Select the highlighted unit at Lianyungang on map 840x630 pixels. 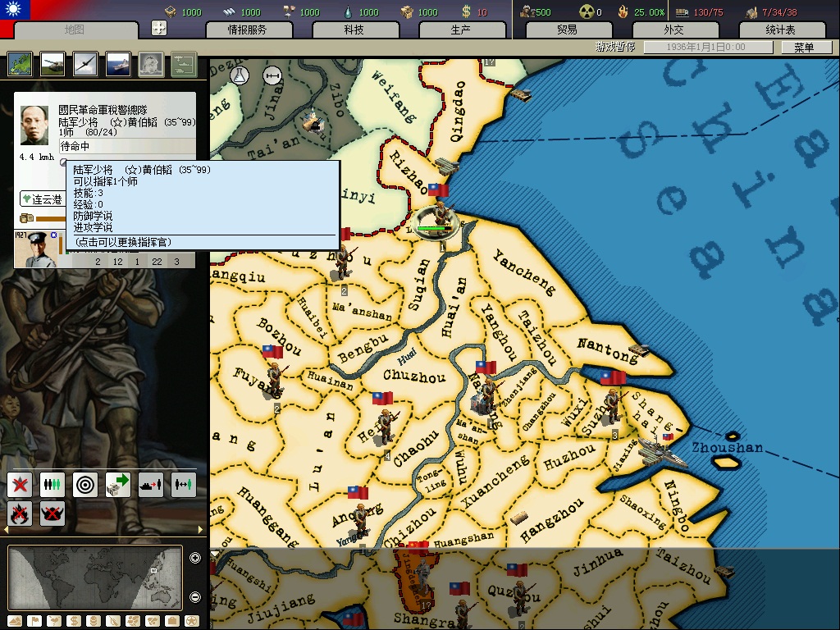tap(438, 221)
